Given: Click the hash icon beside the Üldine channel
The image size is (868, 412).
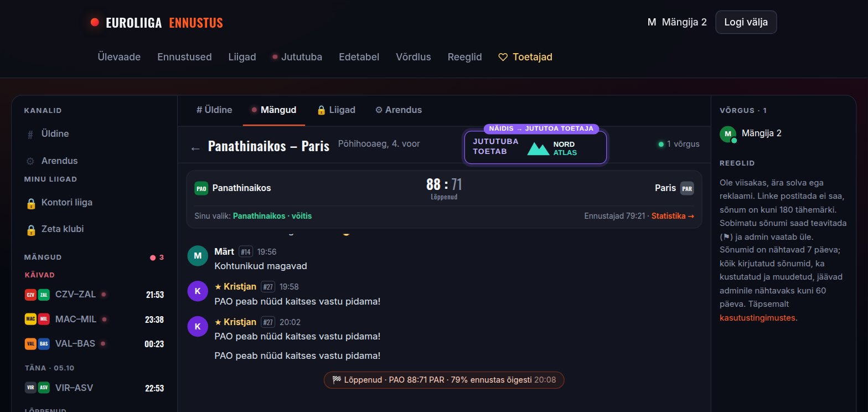Looking at the screenshot, I should (30, 135).
